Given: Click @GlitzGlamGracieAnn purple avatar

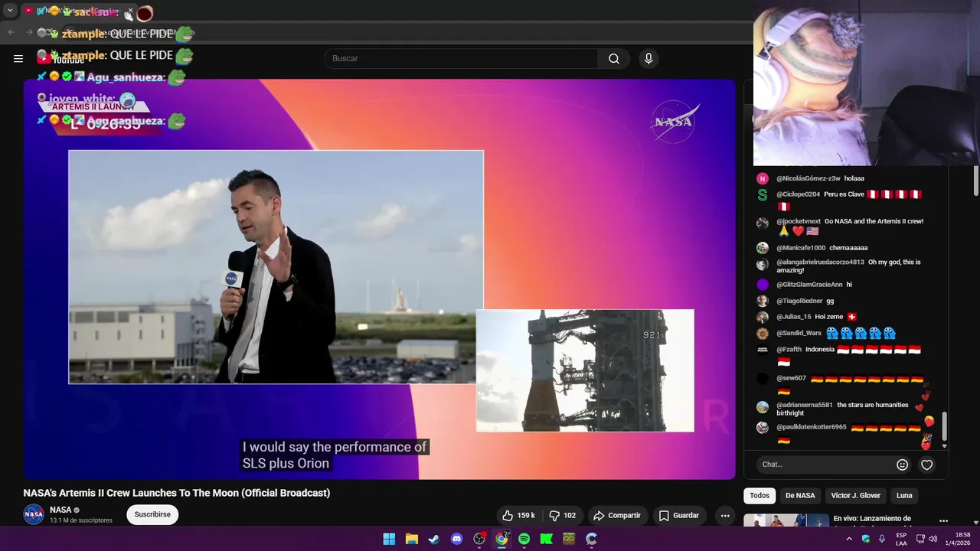Looking at the screenshot, I should (x=763, y=285).
